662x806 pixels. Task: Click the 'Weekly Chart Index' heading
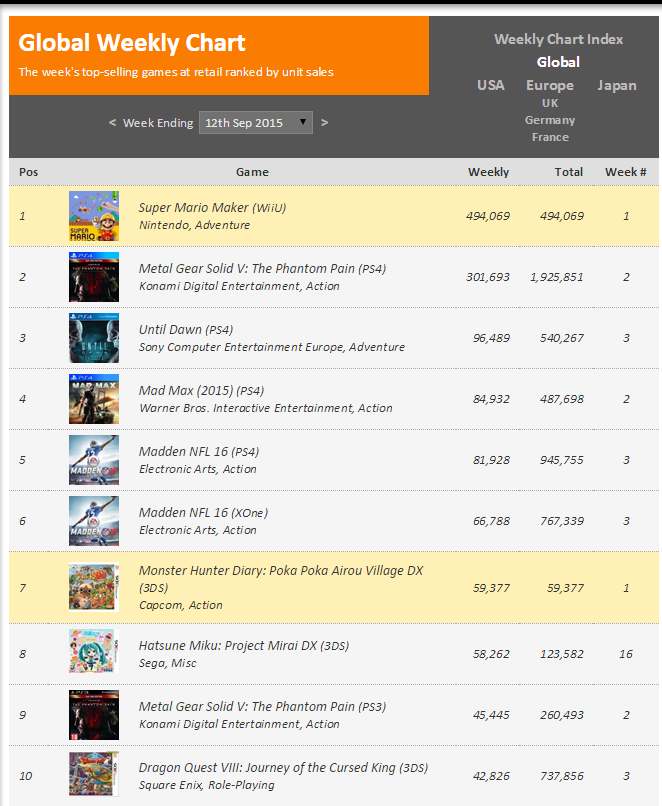click(558, 39)
